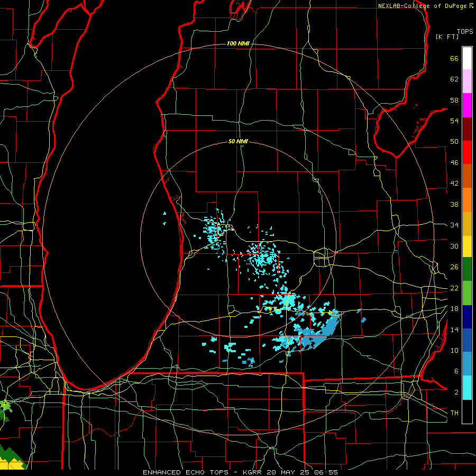Click the Enhanced Echo Tops KGRR title caption
The height and width of the screenshot is (476, 476).
[x=240, y=472]
